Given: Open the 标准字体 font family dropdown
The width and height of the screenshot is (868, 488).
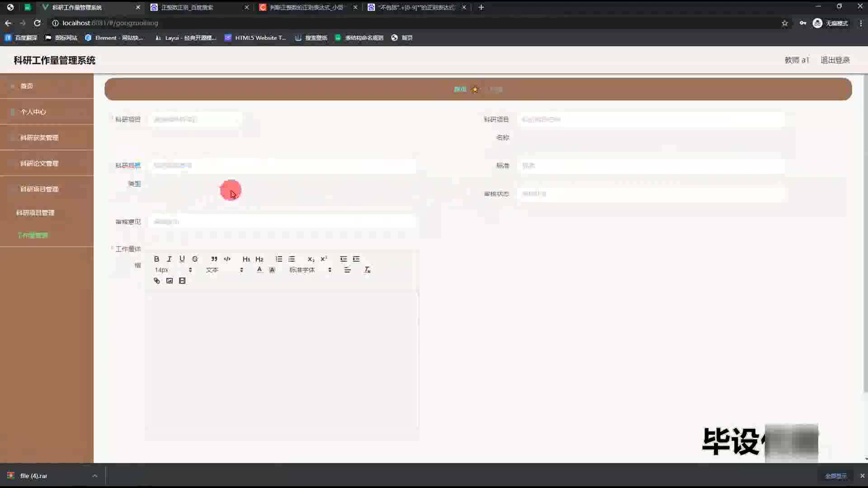Looking at the screenshot, I should (x=310, y=270).
